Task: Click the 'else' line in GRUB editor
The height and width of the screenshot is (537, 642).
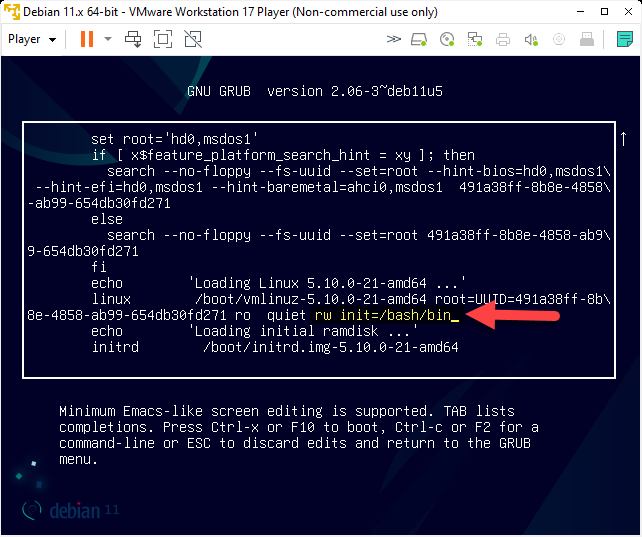Action: [106, 219]
